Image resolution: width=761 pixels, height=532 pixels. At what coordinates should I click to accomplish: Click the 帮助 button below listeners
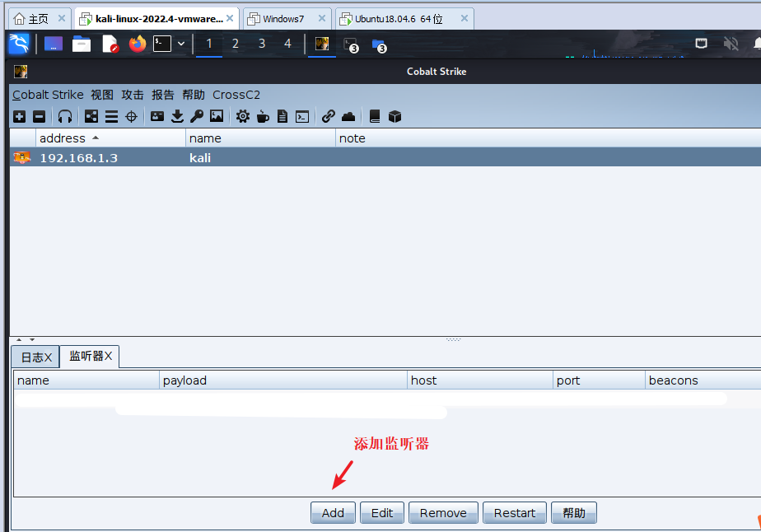click(x=574, y=512)
